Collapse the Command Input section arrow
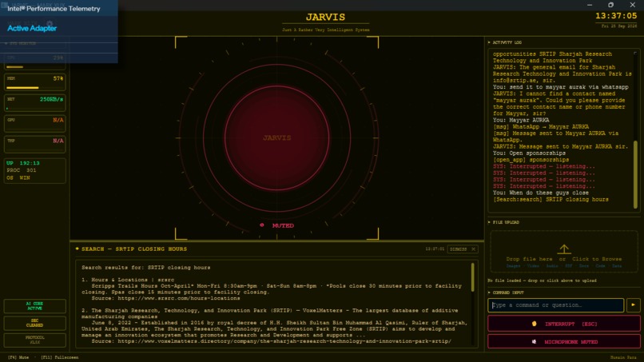This screenshot has height=362, width=644. (x=489, y=292)
